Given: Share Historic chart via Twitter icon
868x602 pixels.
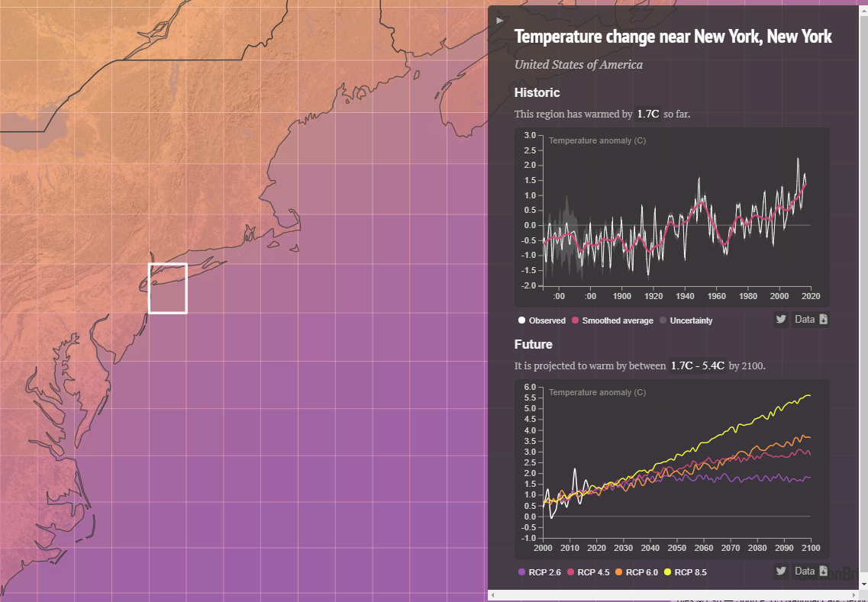Looking at the screenshot, I should coord(780,319).
